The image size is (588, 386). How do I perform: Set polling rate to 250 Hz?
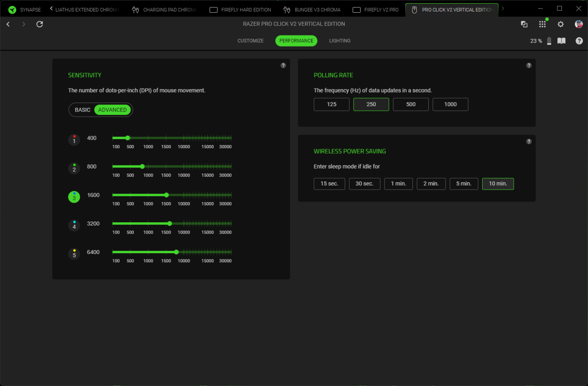click(371, 105)
